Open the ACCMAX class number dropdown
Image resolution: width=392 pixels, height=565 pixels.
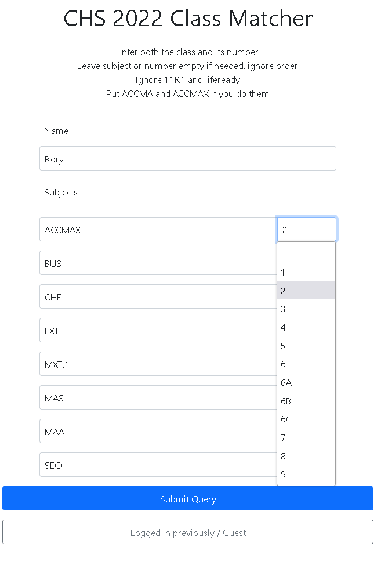point(307,229)
